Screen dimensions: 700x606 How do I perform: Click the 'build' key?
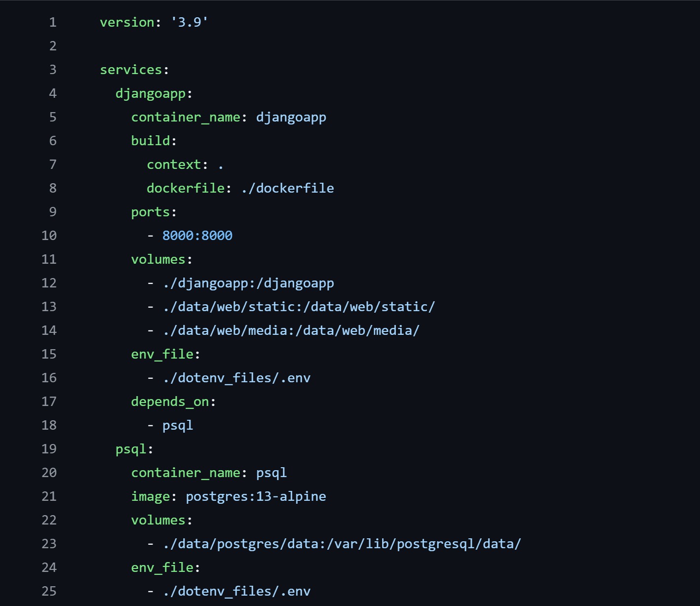(150, 141)
